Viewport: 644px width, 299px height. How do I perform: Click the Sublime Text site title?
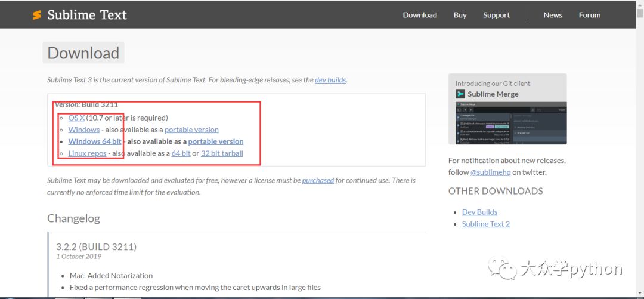pos(87,15)
